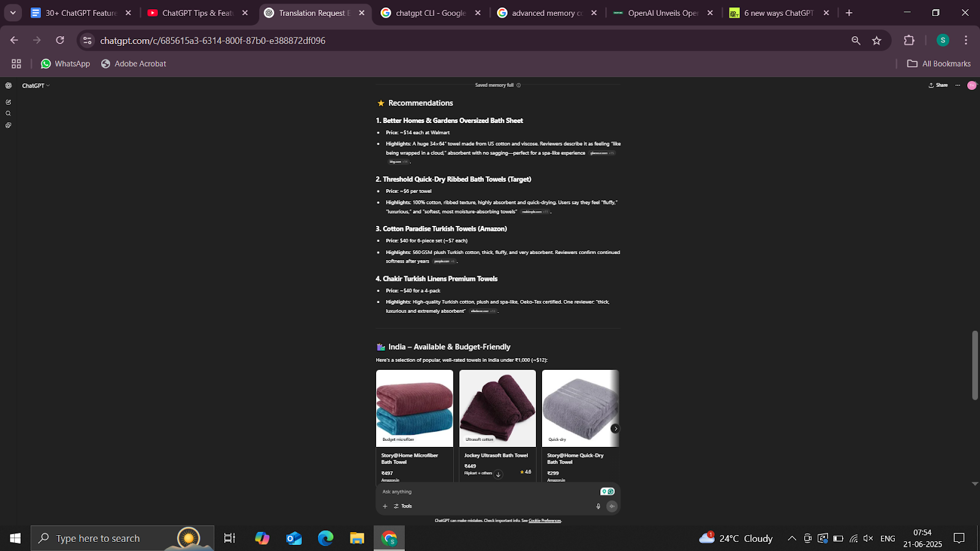
Task: Click the taskbar search box
Action: [123, 538]
